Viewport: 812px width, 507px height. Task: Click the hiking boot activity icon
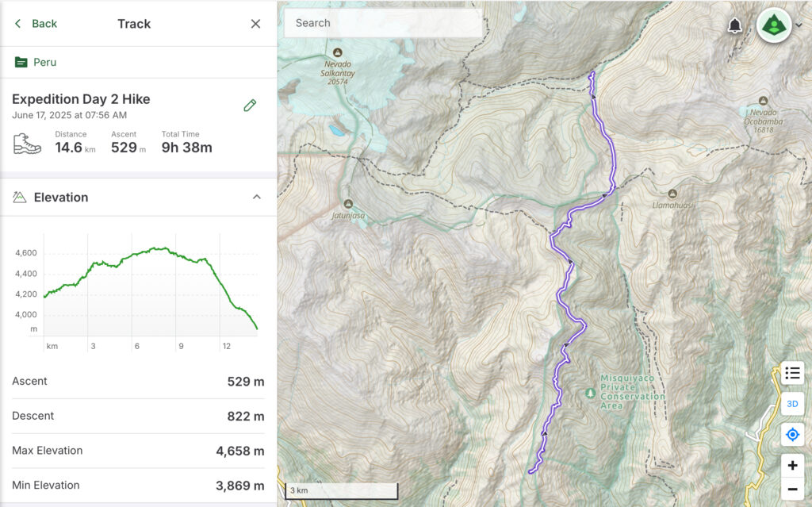pyautogui.click(x=27, y=144)
